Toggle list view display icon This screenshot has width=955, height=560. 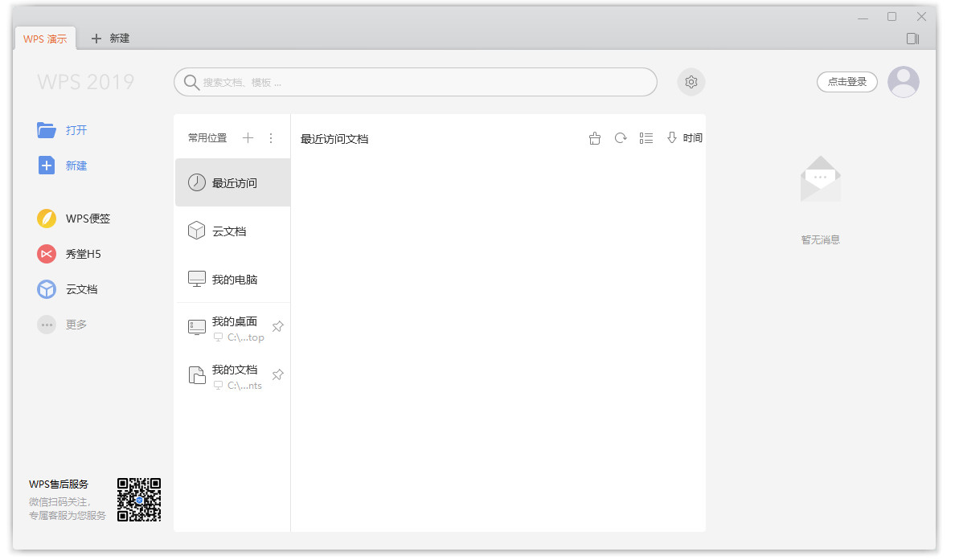click(x=646, y=138)
